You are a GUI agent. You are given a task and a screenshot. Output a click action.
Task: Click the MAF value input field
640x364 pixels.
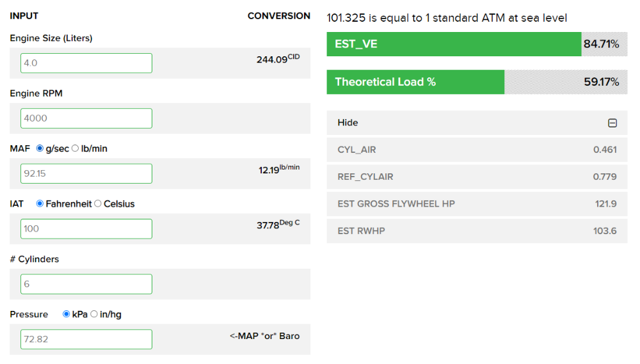(x=86, y=173)
